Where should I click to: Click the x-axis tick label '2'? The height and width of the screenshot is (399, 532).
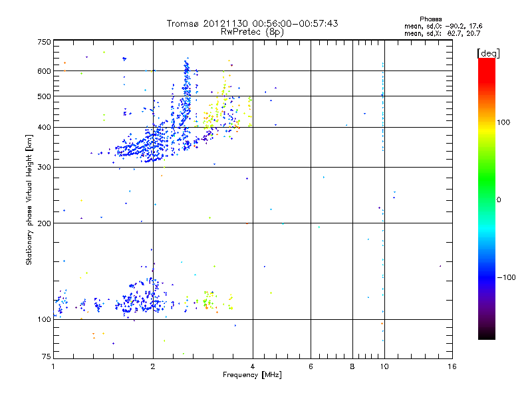click(x=153, y=366)
